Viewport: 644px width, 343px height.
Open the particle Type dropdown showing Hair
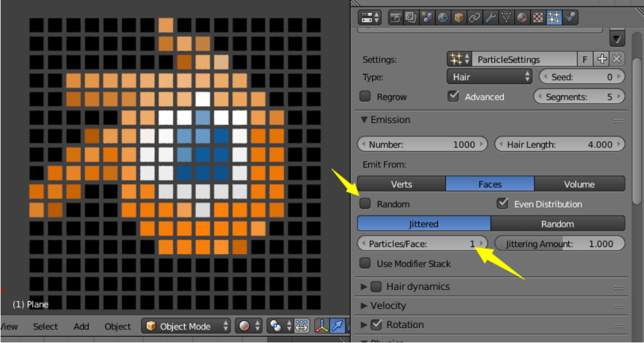[x=489, y=77]
